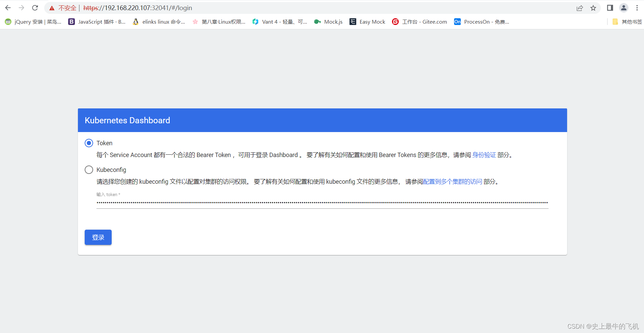Open the side panel icon
The width and height of the screenshot is (644, 333).
(x=610, y=7)
